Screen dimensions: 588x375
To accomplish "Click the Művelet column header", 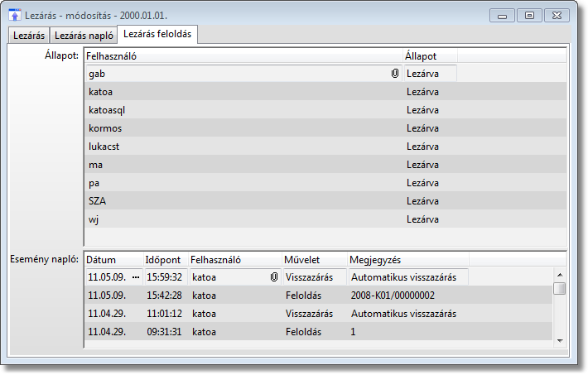I will 314,260.
